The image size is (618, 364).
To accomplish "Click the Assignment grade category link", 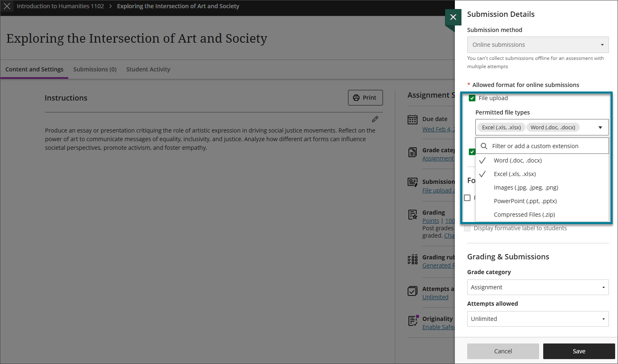I will [x=438, y=158].
